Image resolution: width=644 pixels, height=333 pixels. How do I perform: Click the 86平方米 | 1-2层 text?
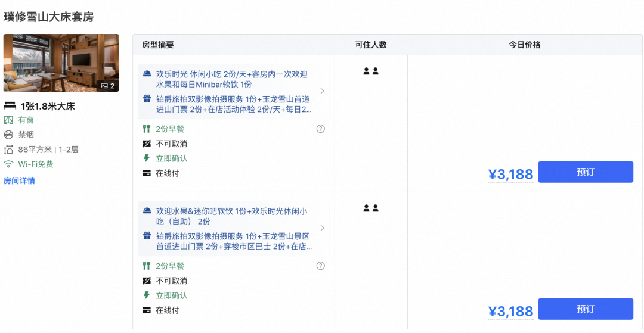click(x=48, y=150)
